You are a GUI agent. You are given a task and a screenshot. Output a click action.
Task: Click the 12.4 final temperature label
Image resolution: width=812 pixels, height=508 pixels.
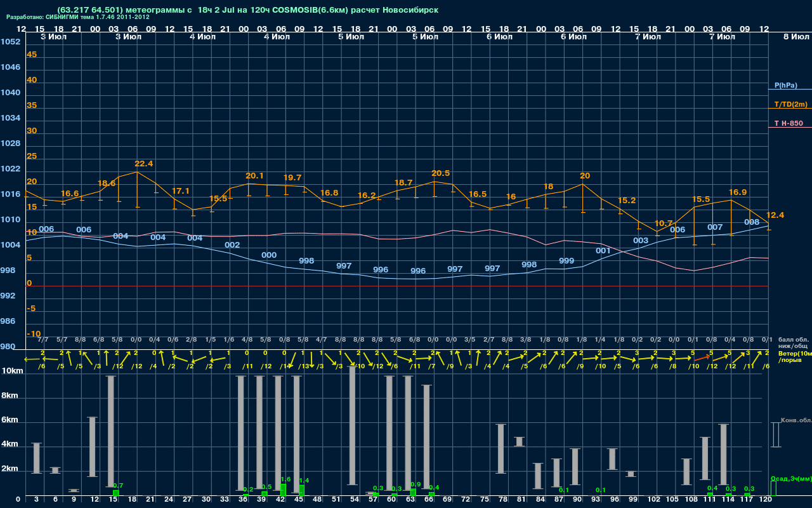pos(775,215)
